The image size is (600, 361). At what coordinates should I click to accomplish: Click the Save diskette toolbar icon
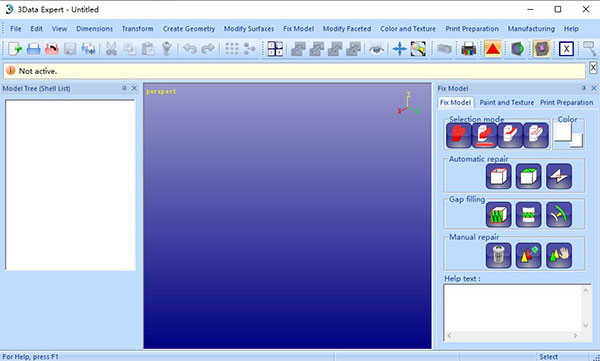tap(70, 49)
